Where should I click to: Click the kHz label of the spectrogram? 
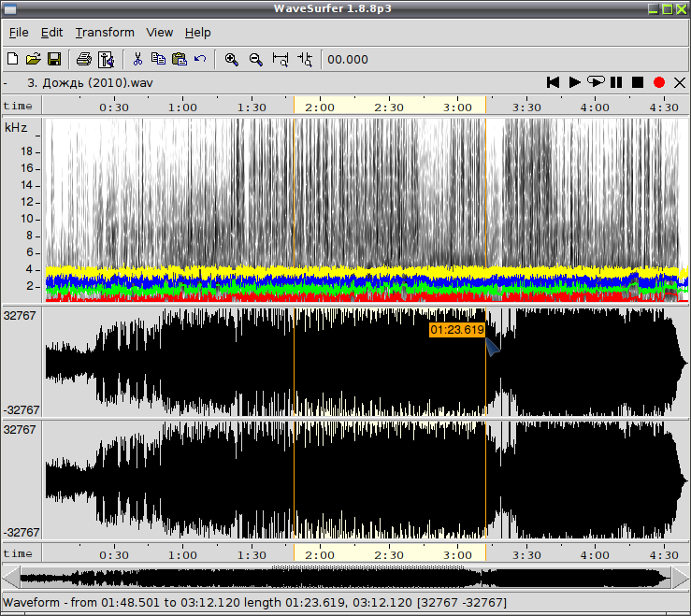click(16, 128)
